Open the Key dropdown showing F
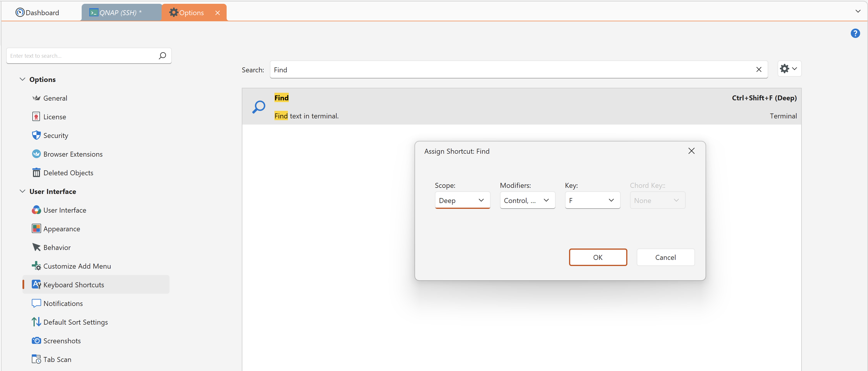Image resolution: width=868 pixels, height=371 pixels. [x=592, y=200]
